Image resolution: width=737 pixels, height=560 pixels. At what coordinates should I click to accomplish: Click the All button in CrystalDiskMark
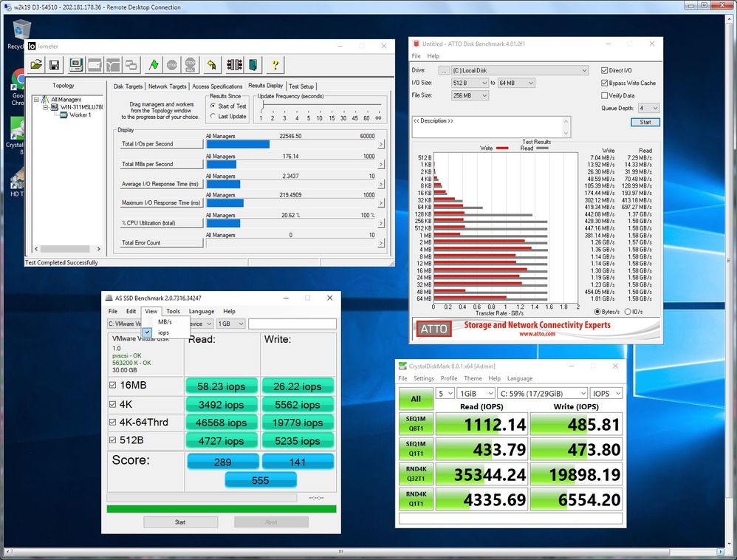click(x=416, y=399)
